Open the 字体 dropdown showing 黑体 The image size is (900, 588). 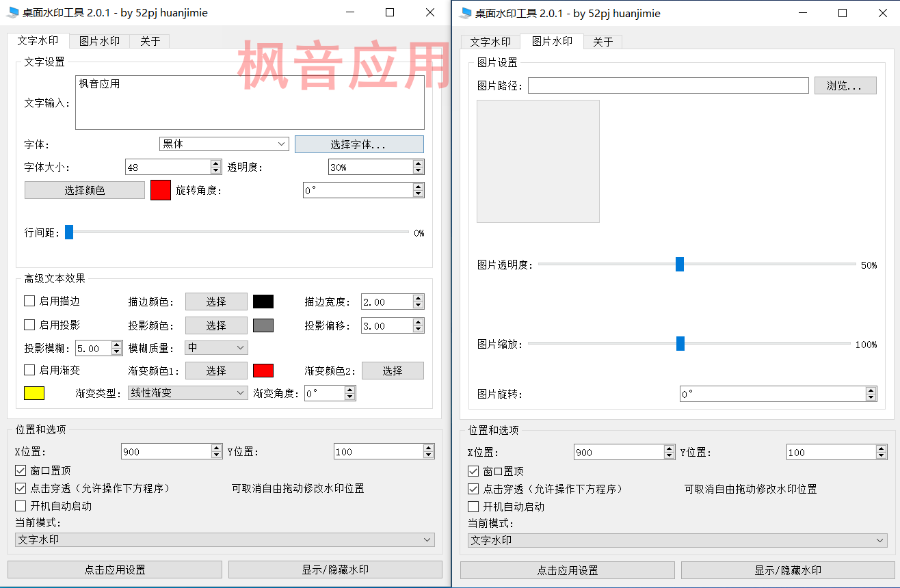point(224,144)
